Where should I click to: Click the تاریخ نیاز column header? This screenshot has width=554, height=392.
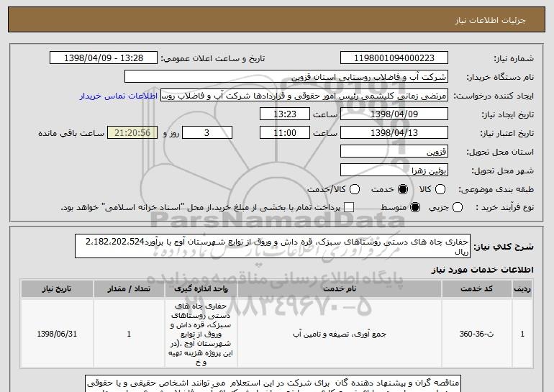57,289
